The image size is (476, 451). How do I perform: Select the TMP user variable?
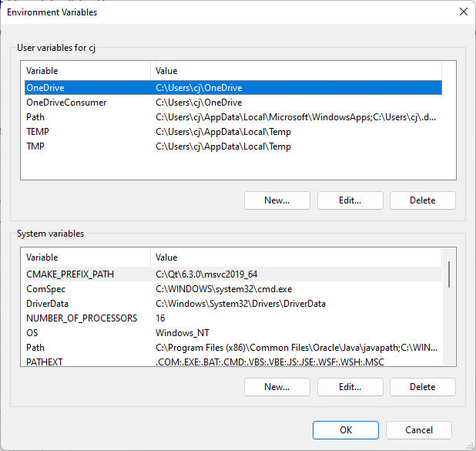(233, 146)
